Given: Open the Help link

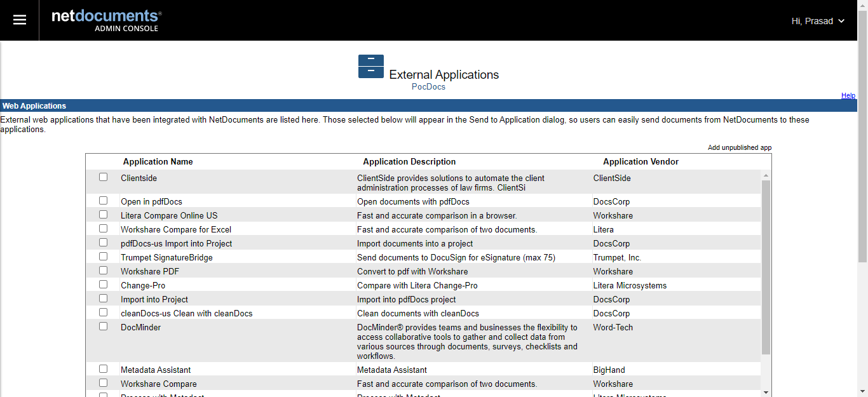Looking at the screenshot, I should 848,95.
